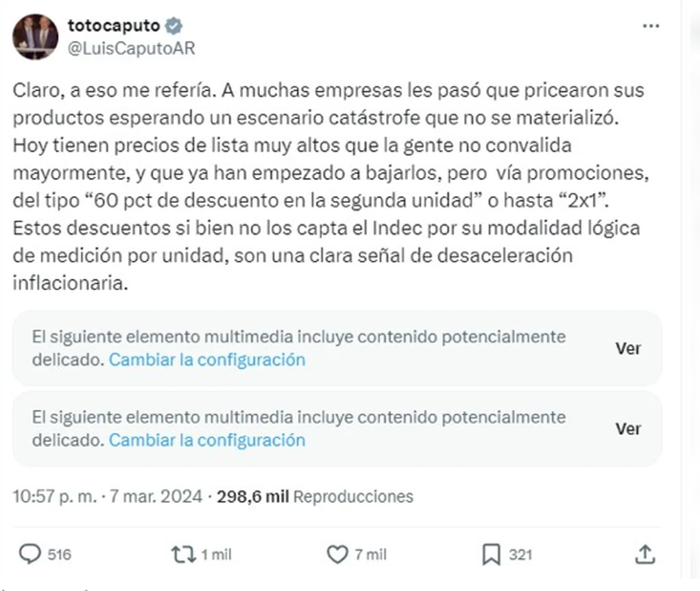This screenshot has height=591, width=700.
Task: Open the three-dot more options menu
Action: tap(651, 26)
